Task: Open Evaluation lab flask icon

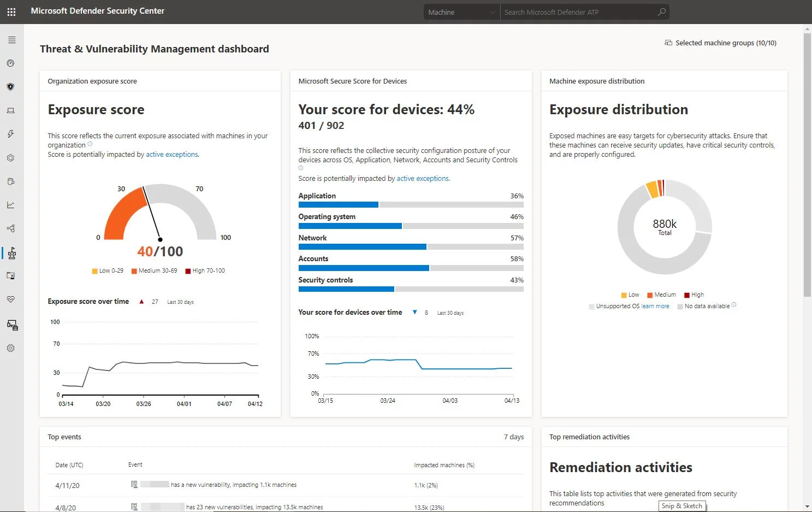Action: point(10,276)
